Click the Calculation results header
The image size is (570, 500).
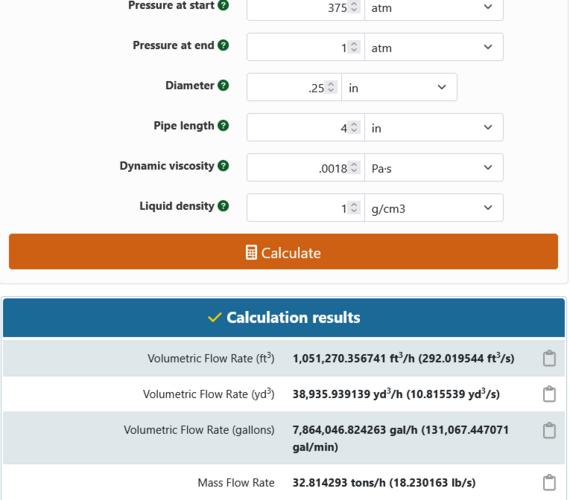tap(284, 317)
